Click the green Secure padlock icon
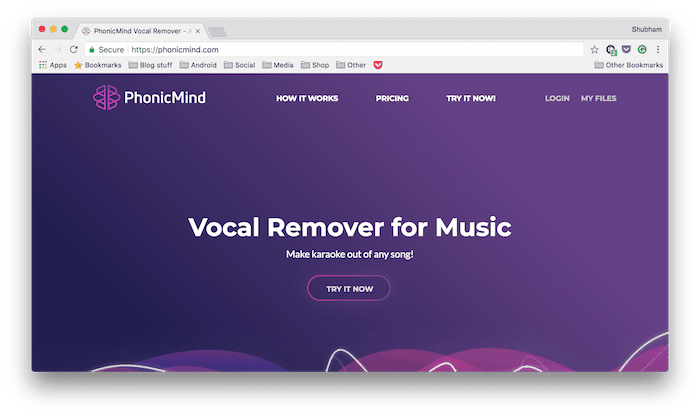700x417 pixels. (92, 50)
